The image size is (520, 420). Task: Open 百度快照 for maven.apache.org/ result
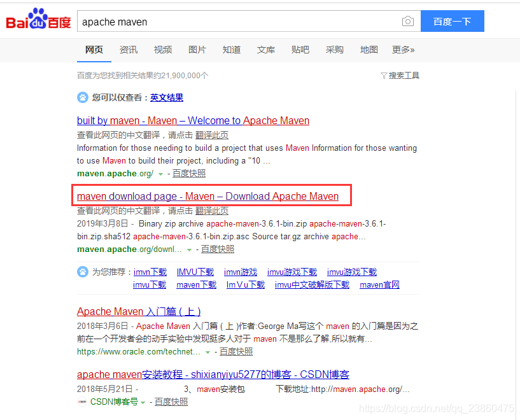189,173
